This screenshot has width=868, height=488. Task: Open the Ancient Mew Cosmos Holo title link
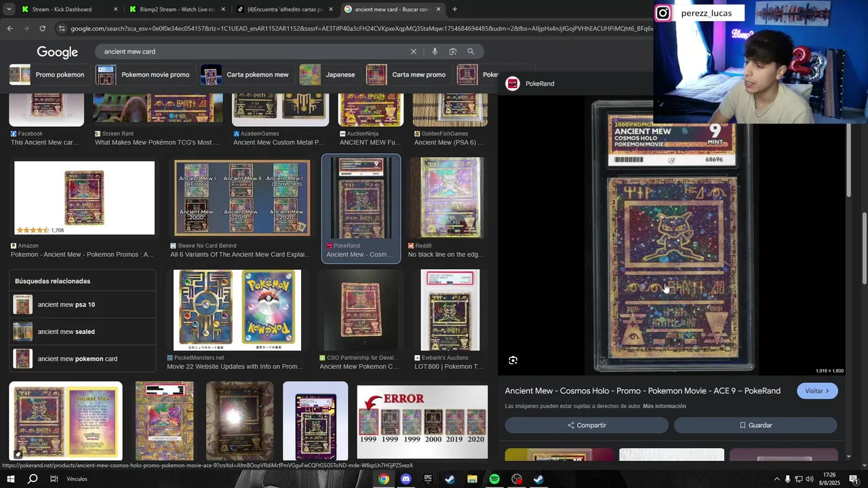tap(643, 391)
